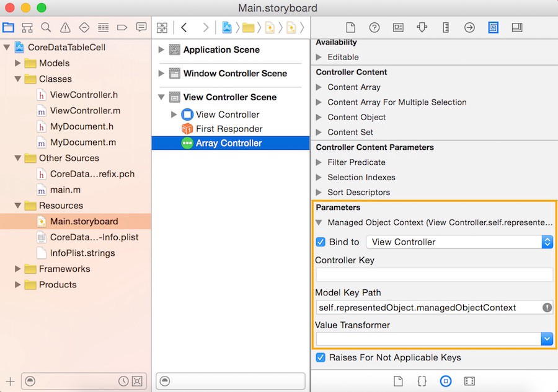Click the navigator filter search field
The height and width of the screenshot is (392, 558).
pyautogui.click(x=84, y=381)
